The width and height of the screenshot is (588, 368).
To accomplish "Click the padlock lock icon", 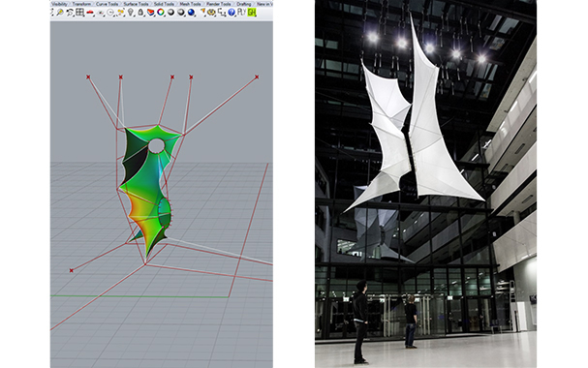I will point(140,13).
